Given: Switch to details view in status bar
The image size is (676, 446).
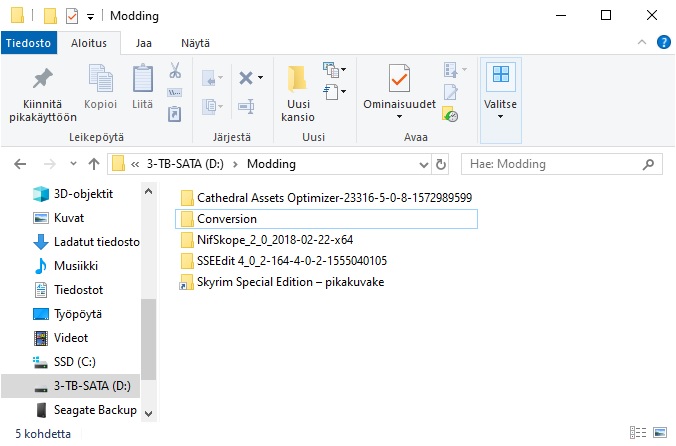Looking at the screenshot, I should 639,434.
